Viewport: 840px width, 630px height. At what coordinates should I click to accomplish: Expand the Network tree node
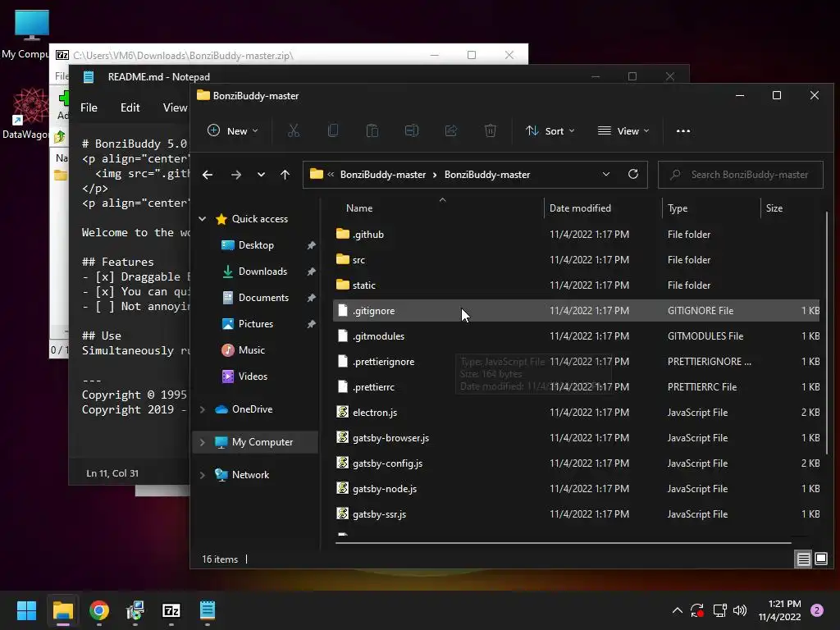(x=203, y=475)
